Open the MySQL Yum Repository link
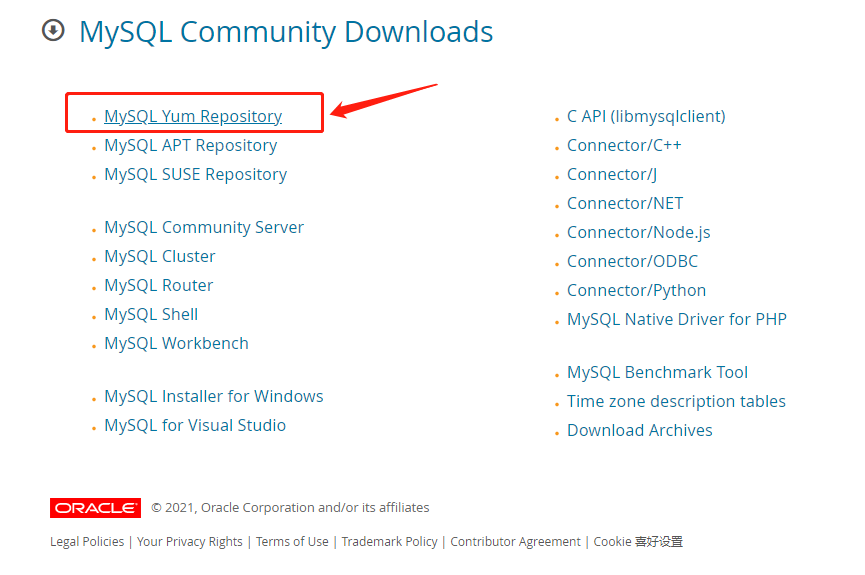This screenshot has height=575, width=865. (193, 116)
